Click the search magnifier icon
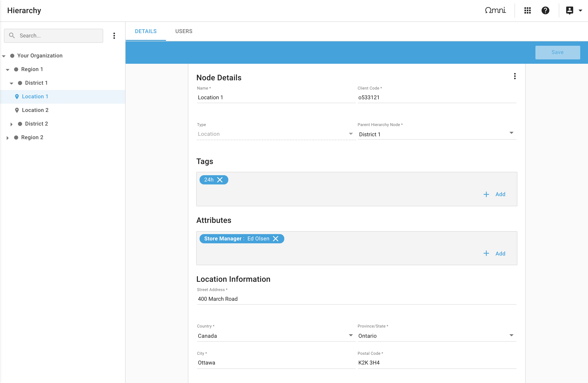The image size is (588, 383). click(12, 36)
